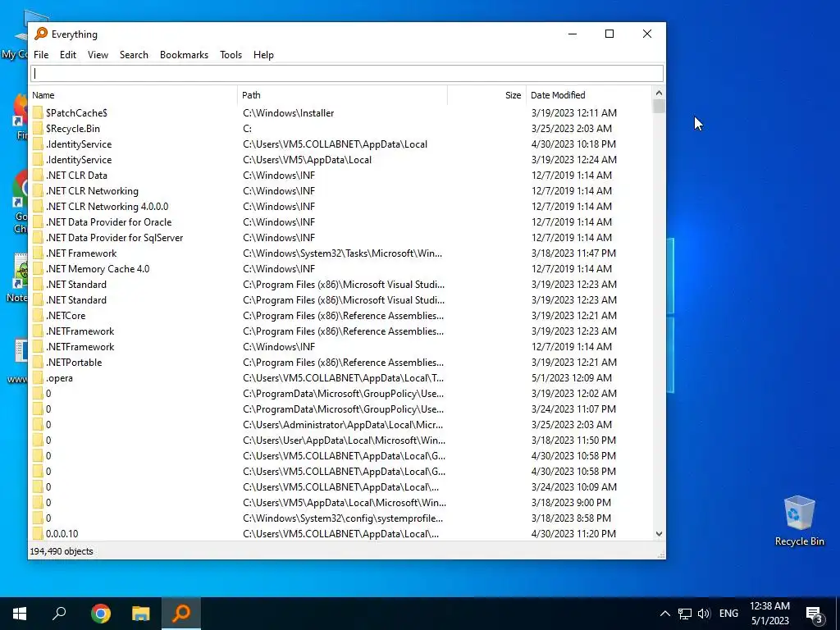This screenshot has height=630, width=840.
Task: Click path C:\Windows\Installer
Action: (x=288, y=113)
